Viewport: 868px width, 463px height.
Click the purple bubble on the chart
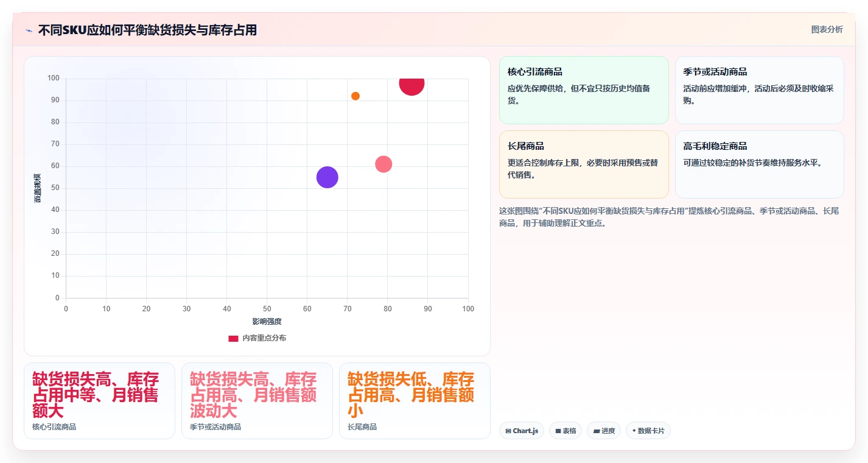pos(327,177)
